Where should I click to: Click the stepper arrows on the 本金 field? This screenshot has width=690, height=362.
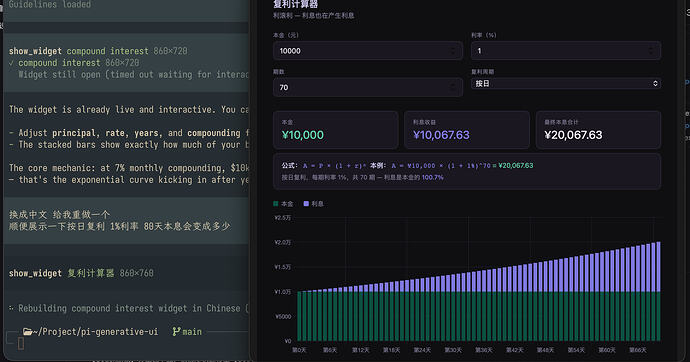tap(453, 51)
